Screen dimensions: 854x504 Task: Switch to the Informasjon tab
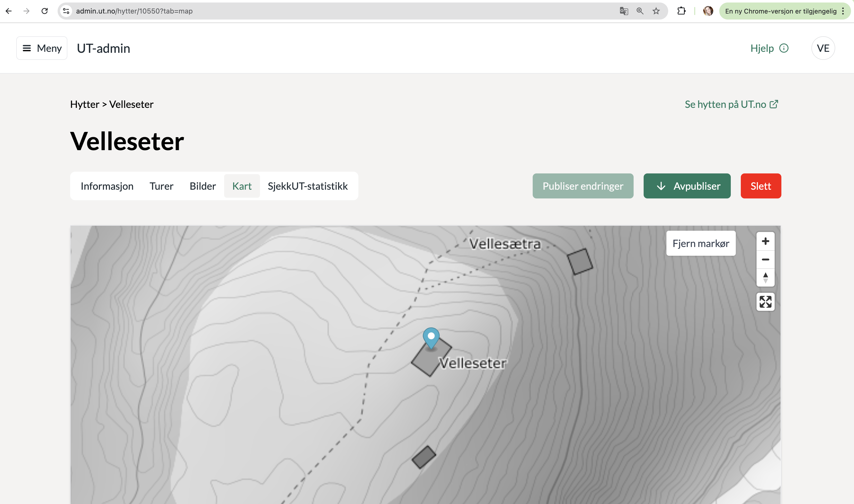coord(107,186)
